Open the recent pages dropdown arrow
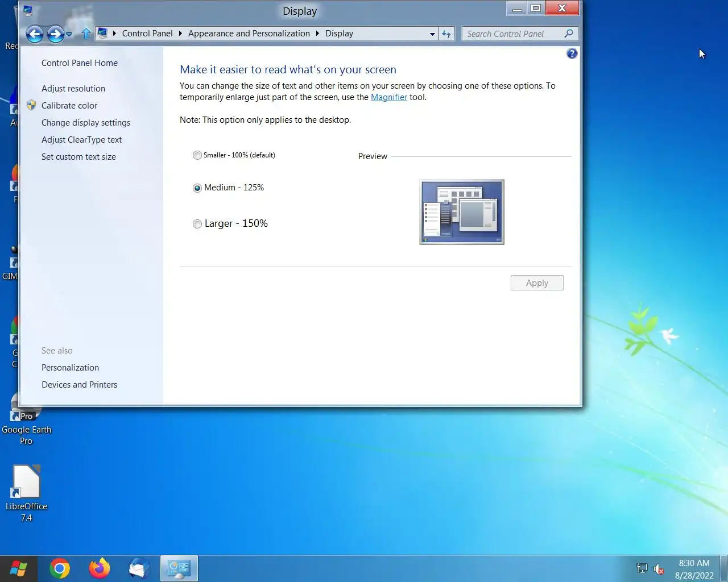This screenshot has width=728, height=582. point(69,34)
